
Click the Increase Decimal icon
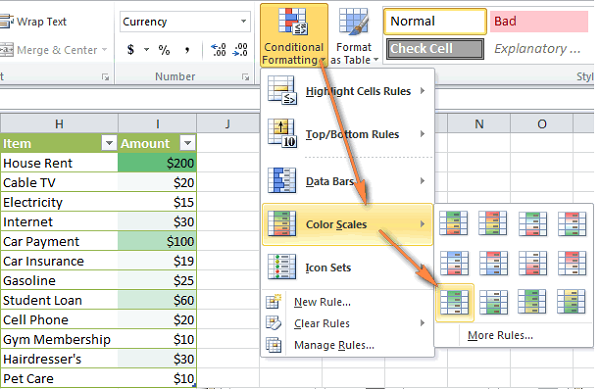[218, 50]
